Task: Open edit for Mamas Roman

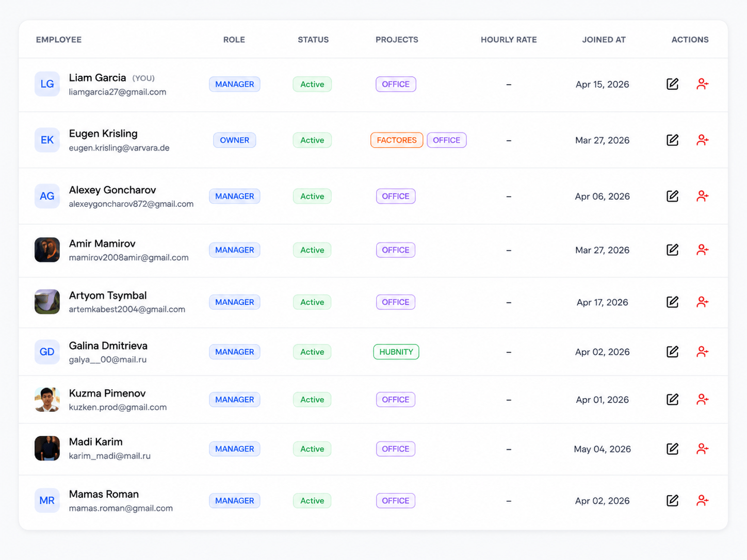Action: 672,500
